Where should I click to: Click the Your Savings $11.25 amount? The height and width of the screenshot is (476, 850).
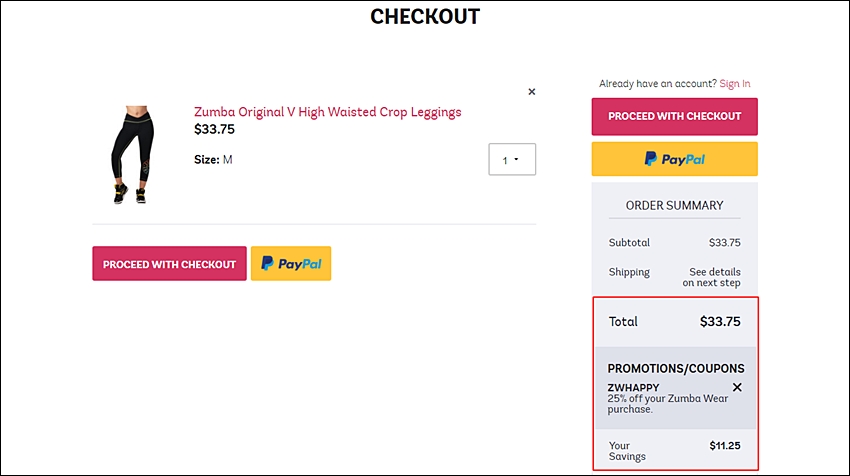[x=725, y=446]
